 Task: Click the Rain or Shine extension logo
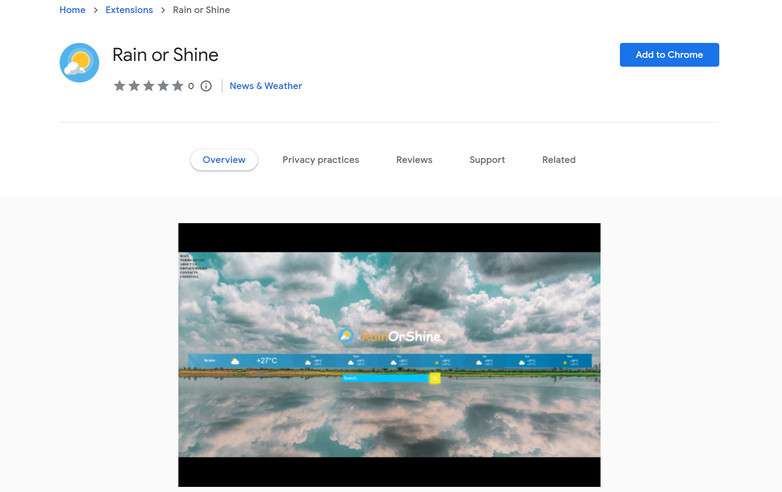(79, 63)
